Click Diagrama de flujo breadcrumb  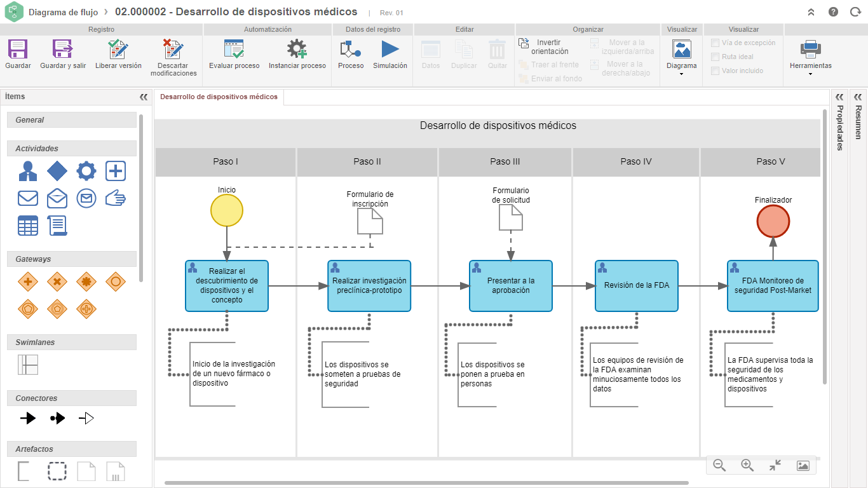63,12
